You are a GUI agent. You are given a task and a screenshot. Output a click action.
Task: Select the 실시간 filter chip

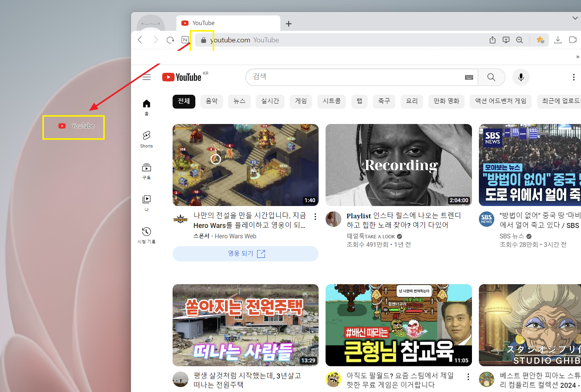[270, 101]
